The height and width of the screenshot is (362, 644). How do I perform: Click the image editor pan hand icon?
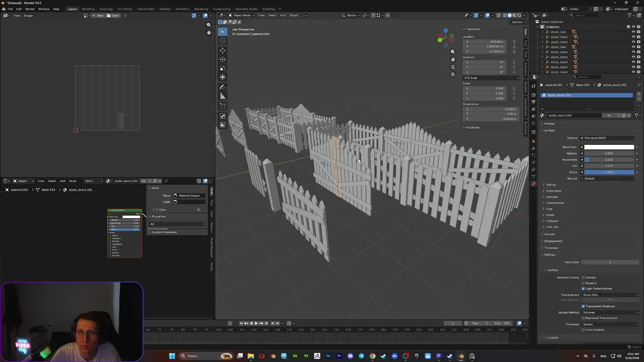pos(209,33)
